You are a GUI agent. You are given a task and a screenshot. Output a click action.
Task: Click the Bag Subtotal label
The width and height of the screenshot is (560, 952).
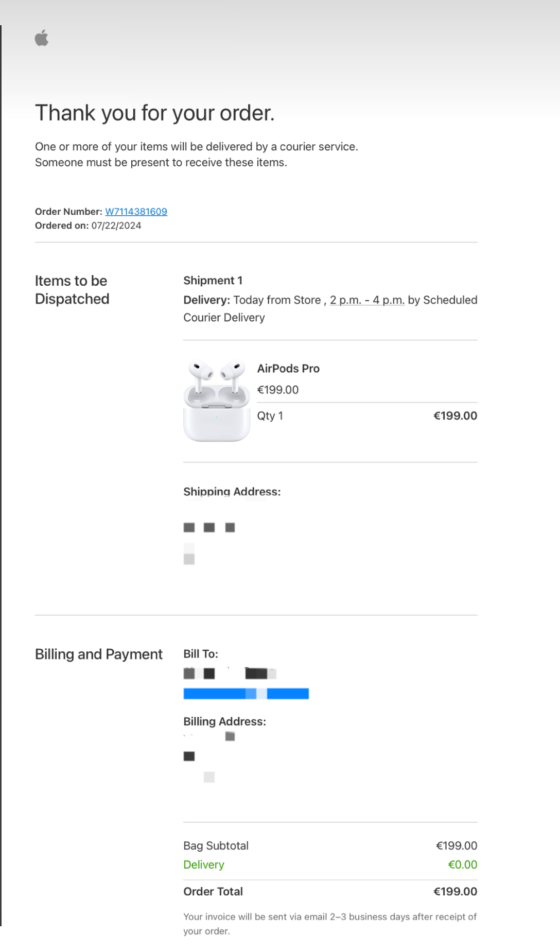pyautogui.click(x=216, y=846)
